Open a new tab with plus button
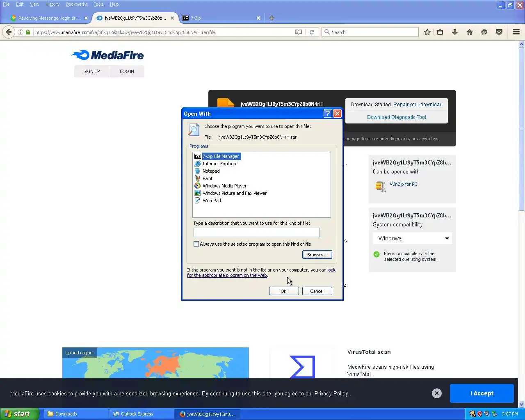 coord(272,18)
